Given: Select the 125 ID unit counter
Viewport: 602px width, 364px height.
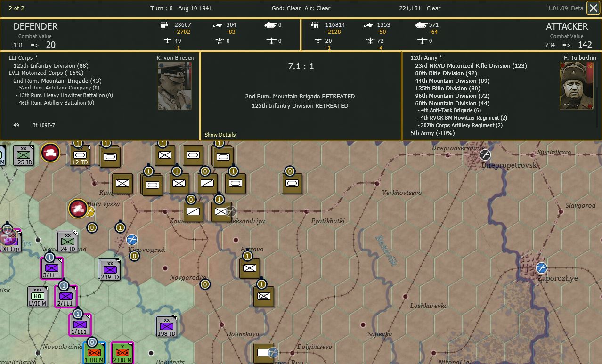Looking at the screenshot, I should pos(23,155).
